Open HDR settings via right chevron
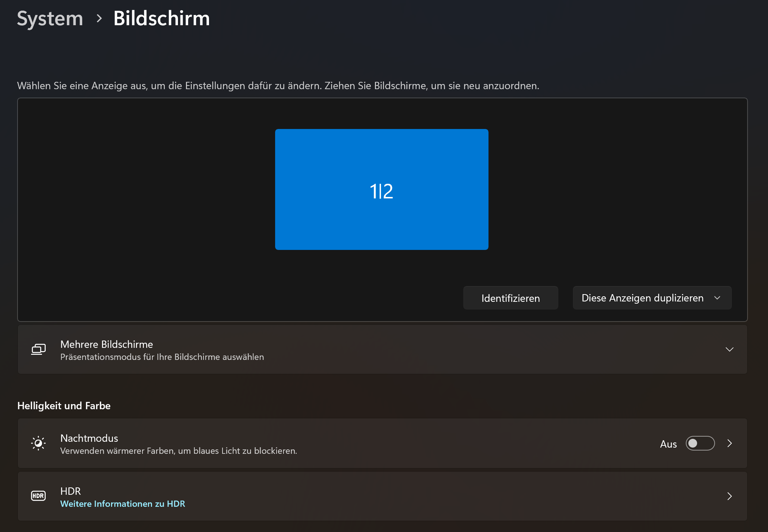The image size is (768, 532). click(730, 496)
